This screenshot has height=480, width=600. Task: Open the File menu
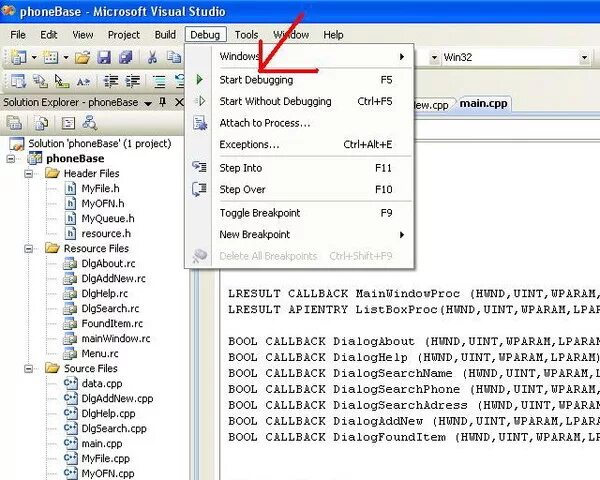[x=18, y=35]
